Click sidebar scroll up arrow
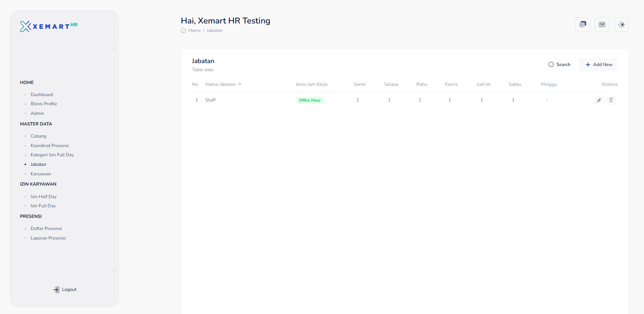 (114, 48)
